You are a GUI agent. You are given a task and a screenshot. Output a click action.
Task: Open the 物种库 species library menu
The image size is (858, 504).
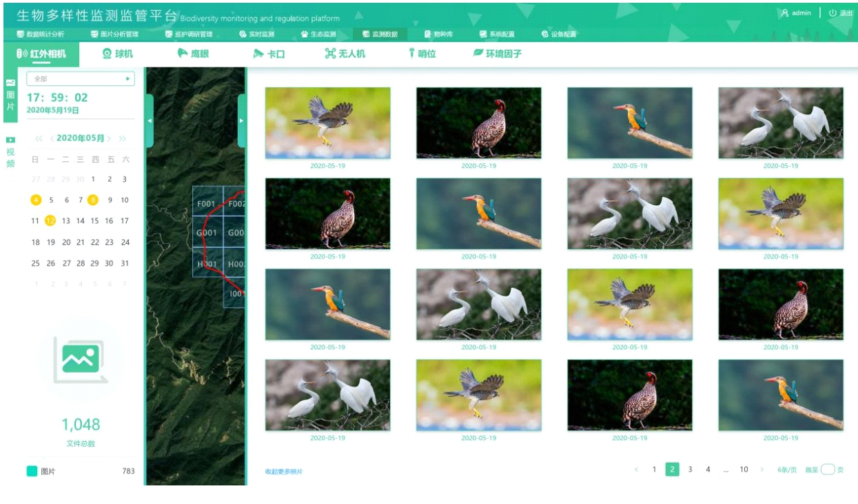[x=438, y=34]
